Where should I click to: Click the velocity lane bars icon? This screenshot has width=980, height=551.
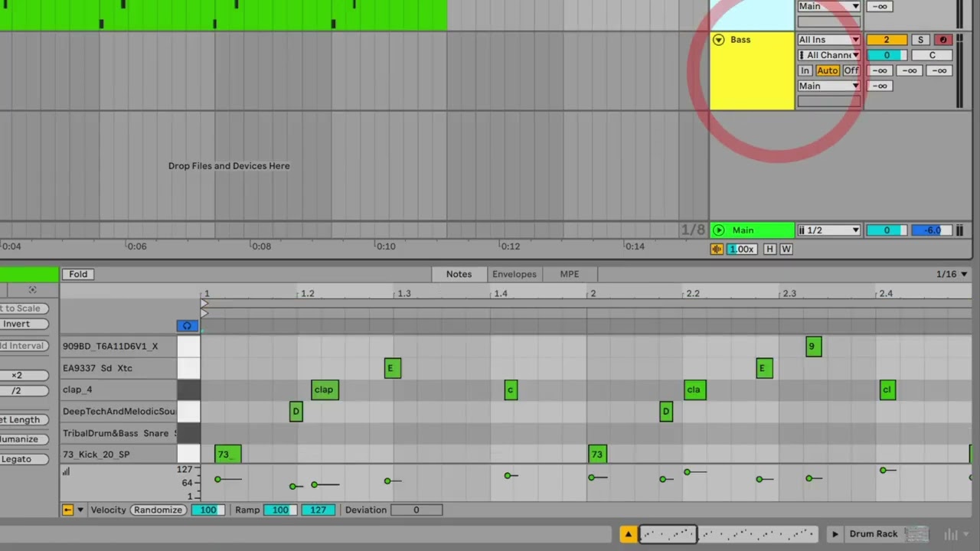coord(66,471)
